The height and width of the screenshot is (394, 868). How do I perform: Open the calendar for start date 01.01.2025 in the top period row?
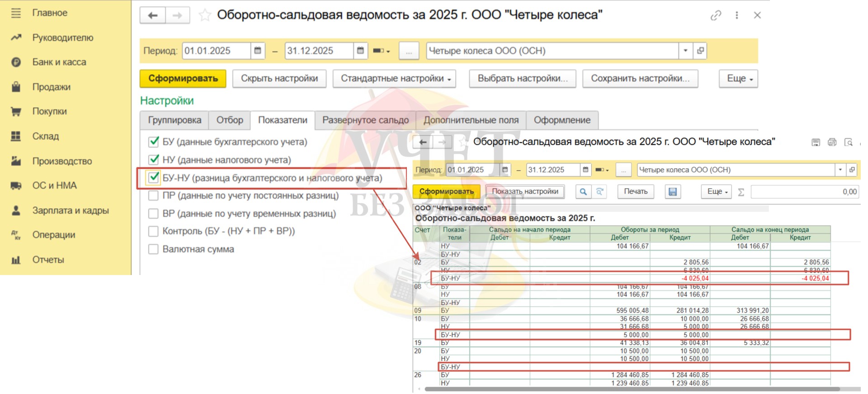(257, 51)
